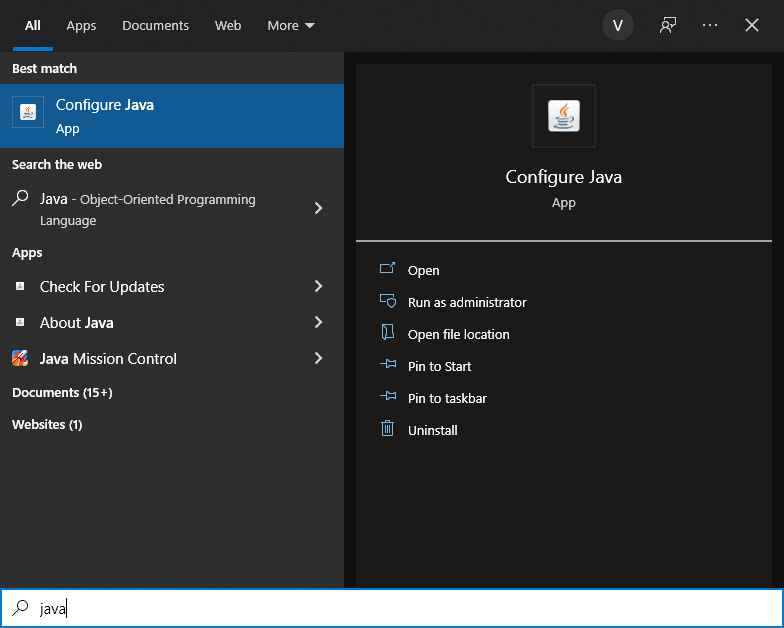Select Configure Java best match result

172,116
